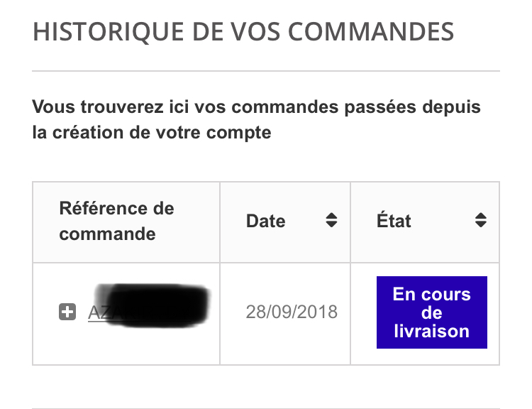Sort État column ascending with up arrow

click(x=481, y=216)
